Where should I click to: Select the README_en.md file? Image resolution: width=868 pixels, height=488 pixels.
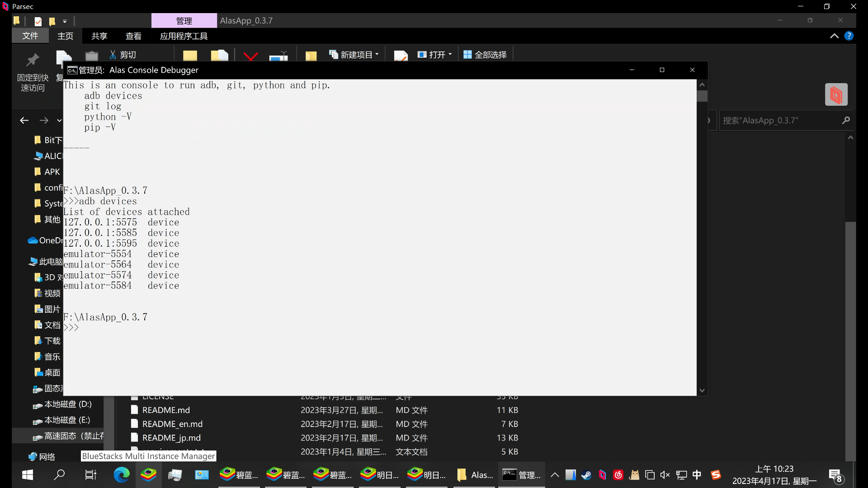pyautogui.click(x=172, y=424)
